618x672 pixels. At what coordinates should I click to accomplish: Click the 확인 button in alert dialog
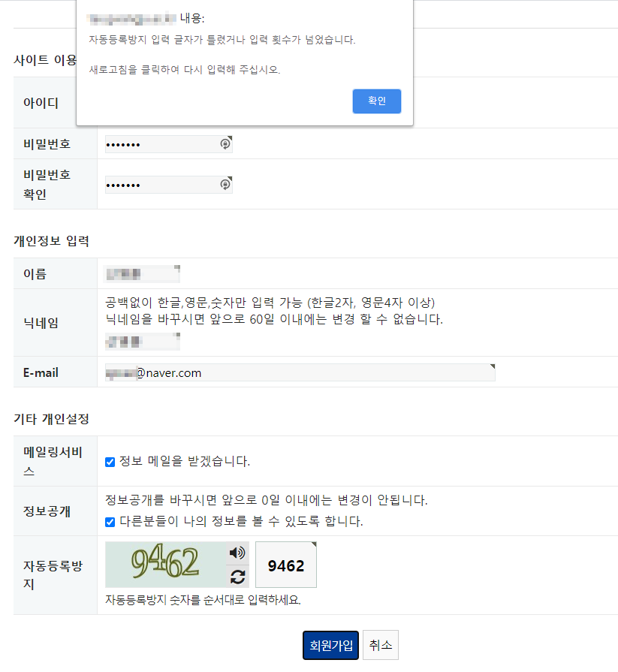[x=377, y=101]
